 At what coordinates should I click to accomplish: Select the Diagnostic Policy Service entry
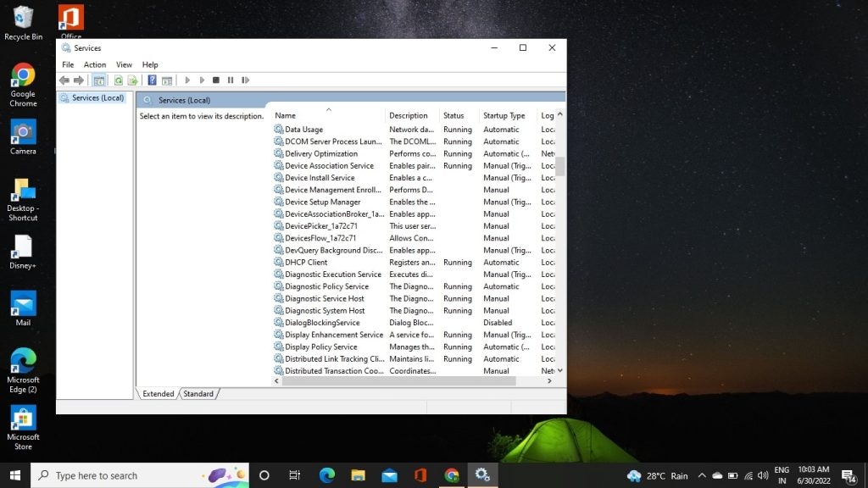326,286
